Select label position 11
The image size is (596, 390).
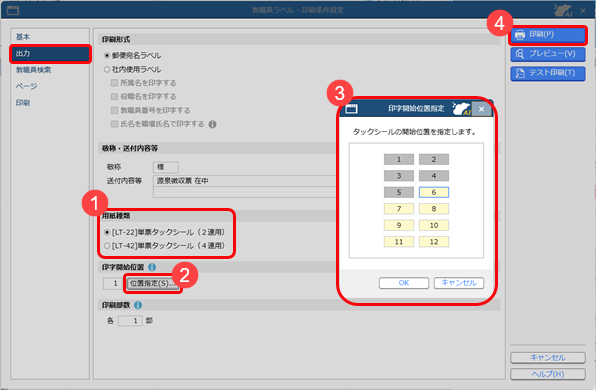(x=399, y=242)
